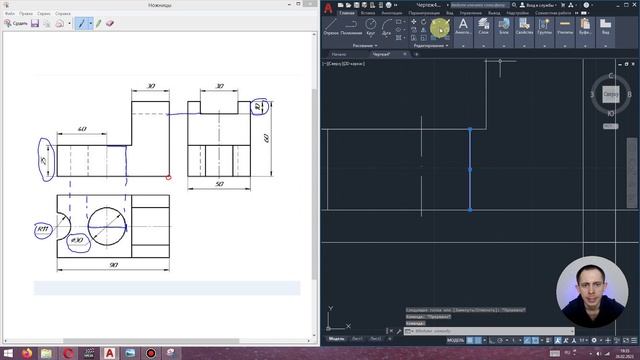Toggle the МОДЕЛЬ model space button
The width and height of the screenshot is (640, 360).
455,340
